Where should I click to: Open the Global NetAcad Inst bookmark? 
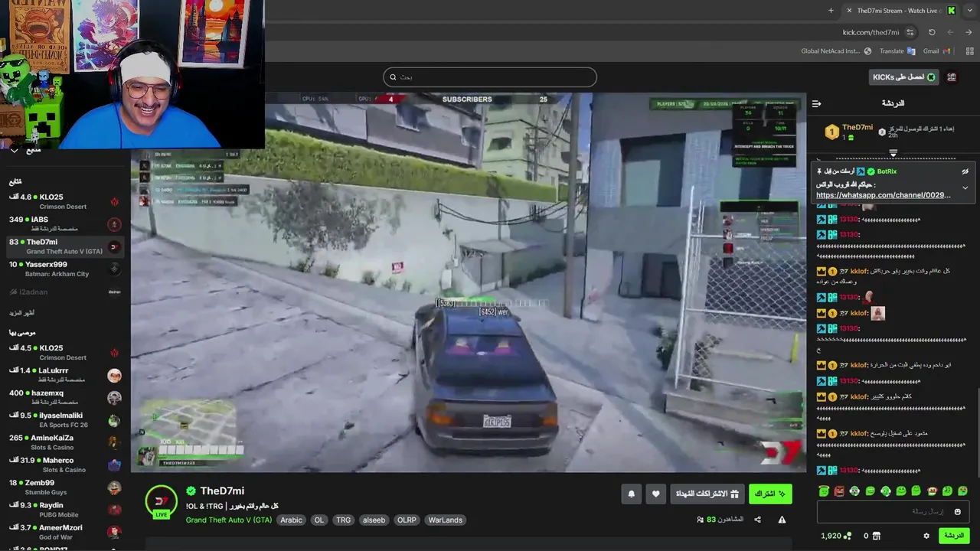click(836, 51)
